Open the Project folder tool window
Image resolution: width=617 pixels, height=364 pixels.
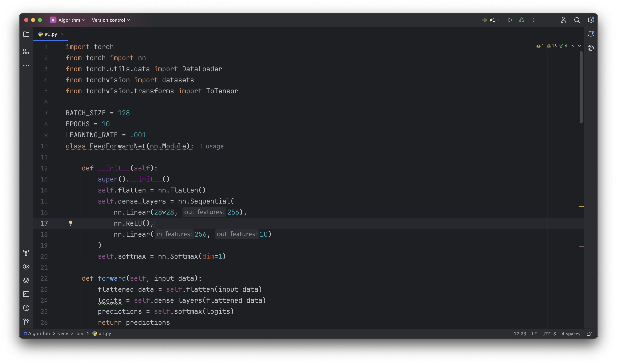pos(26,34)
